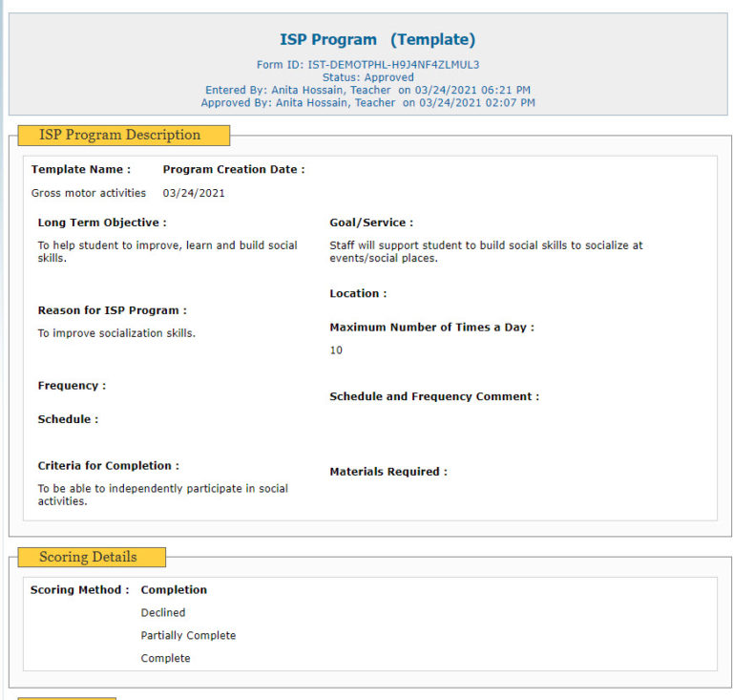Click the ISP Program (Template) title
This screenshot has height=700, width=733.
coord(377,40)
